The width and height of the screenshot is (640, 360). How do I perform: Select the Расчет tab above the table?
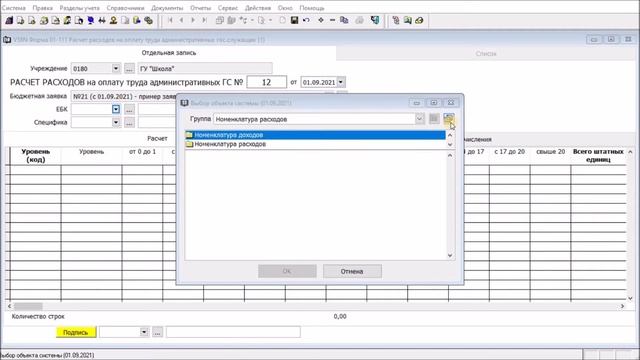157,138
